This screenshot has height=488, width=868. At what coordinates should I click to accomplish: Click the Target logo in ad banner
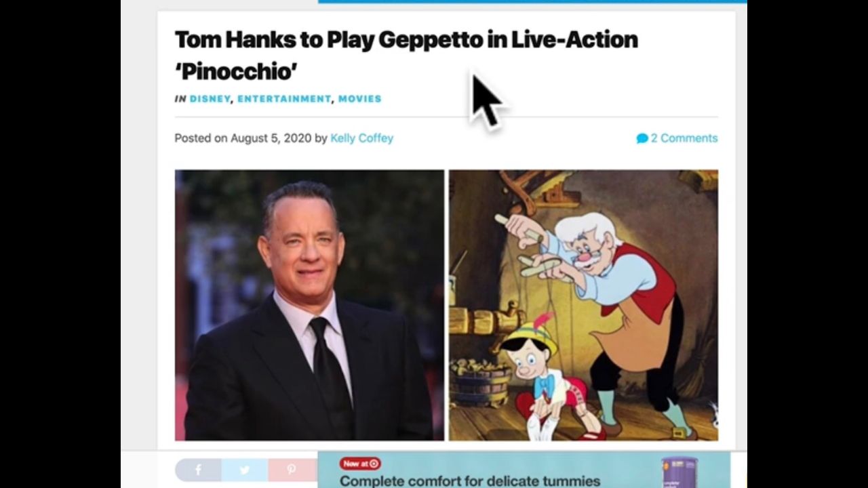pos(374,464)
